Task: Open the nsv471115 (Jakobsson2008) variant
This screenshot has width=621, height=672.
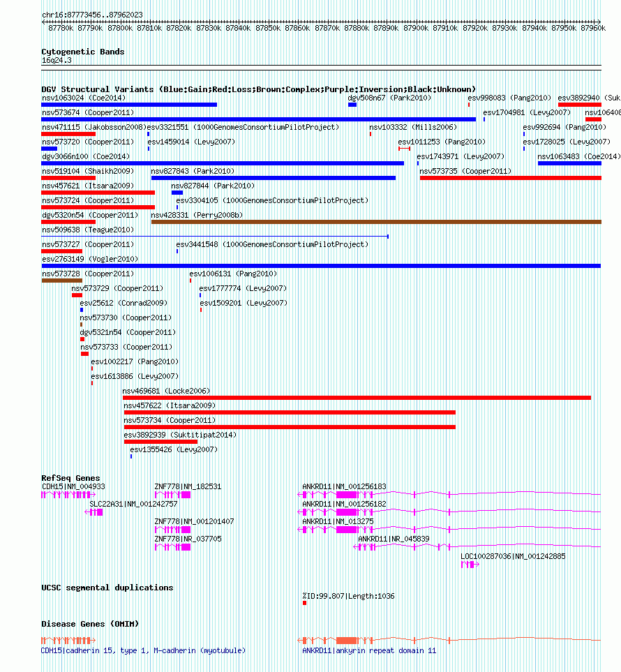Action: click(94, 127)
